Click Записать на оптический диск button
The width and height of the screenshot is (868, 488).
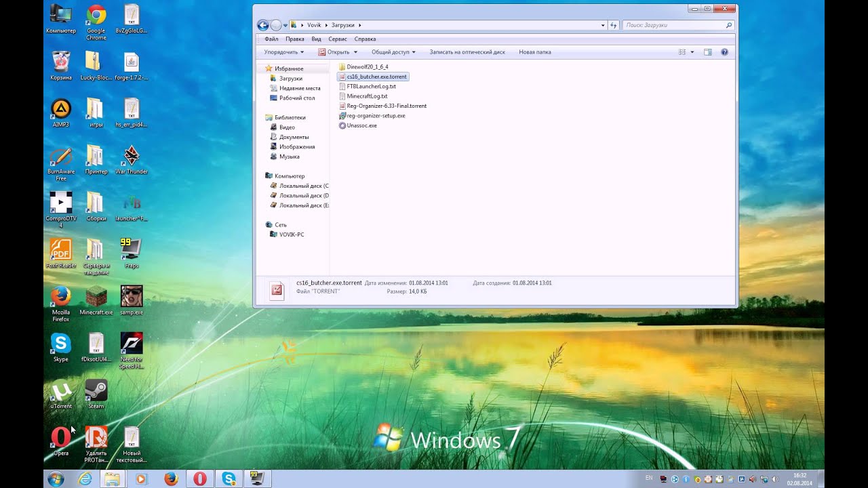[x=467, y=52]
